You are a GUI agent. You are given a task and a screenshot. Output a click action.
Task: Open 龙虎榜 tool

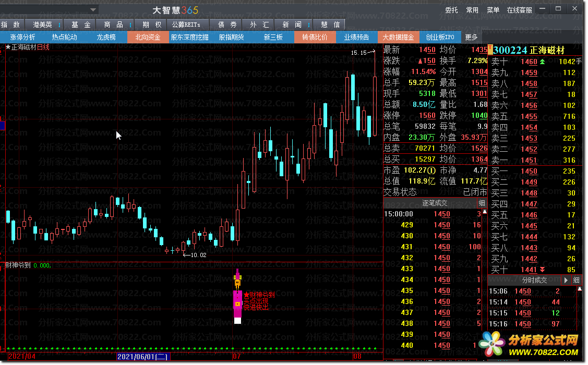pos(106,37)
